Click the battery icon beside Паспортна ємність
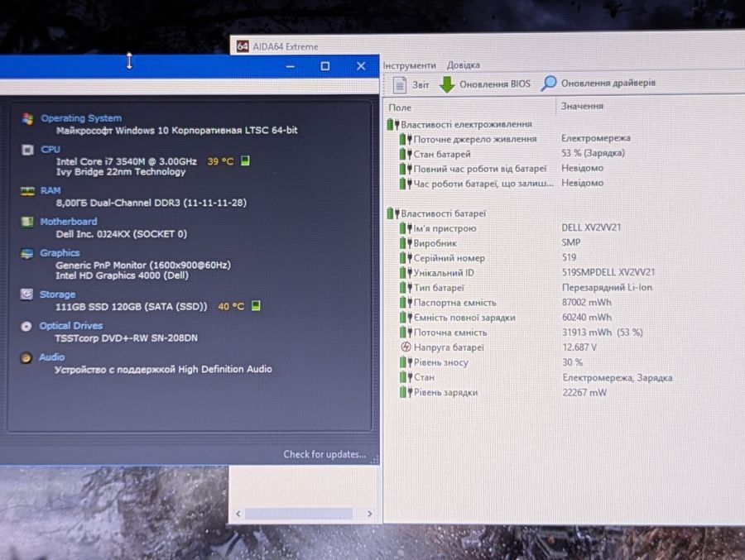745x560 pixels. coord(406,303)
